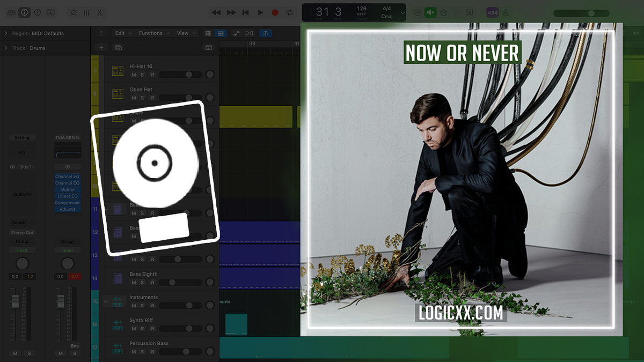Open the Mixer faders icon

pyautogui.click(x=86, y=12)
